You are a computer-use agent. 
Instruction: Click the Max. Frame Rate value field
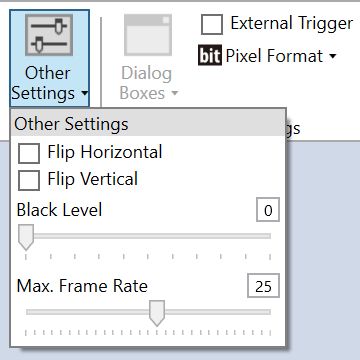click(x=263, y=286)
